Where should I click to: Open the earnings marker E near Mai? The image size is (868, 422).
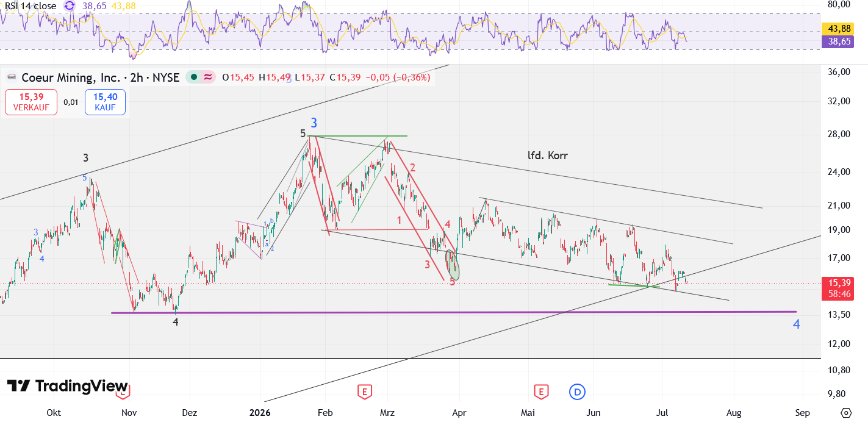pos(540,392)
